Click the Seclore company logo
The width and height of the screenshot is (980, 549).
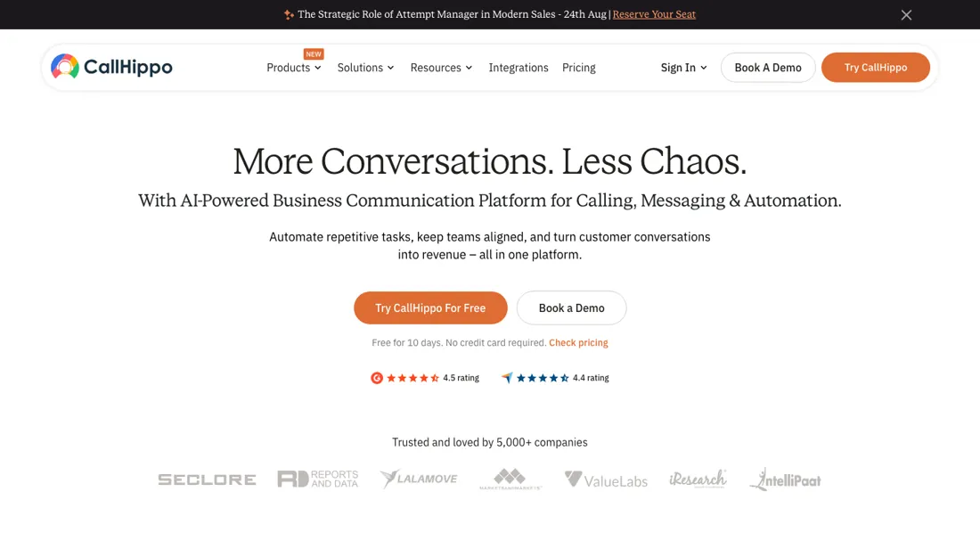click(207, 479)
